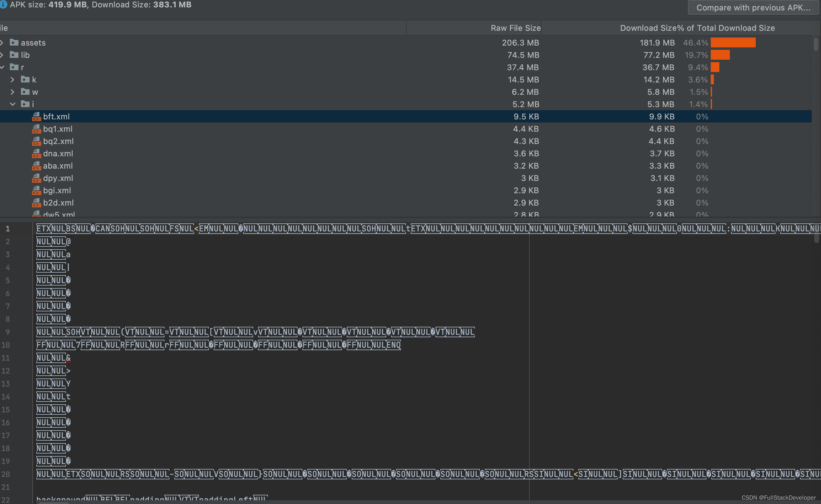Click the file tree vertical scrollbar thumb
This screenshot has width=821, height=504.
816,44
